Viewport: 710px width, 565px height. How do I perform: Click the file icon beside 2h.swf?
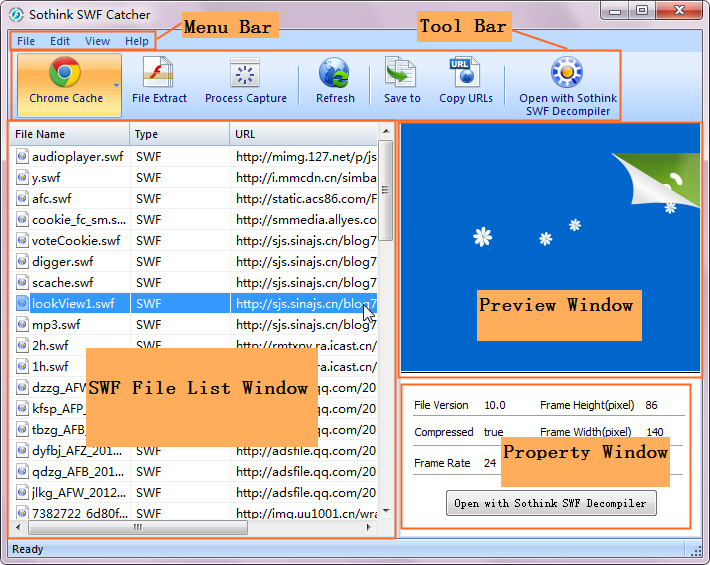22,345
